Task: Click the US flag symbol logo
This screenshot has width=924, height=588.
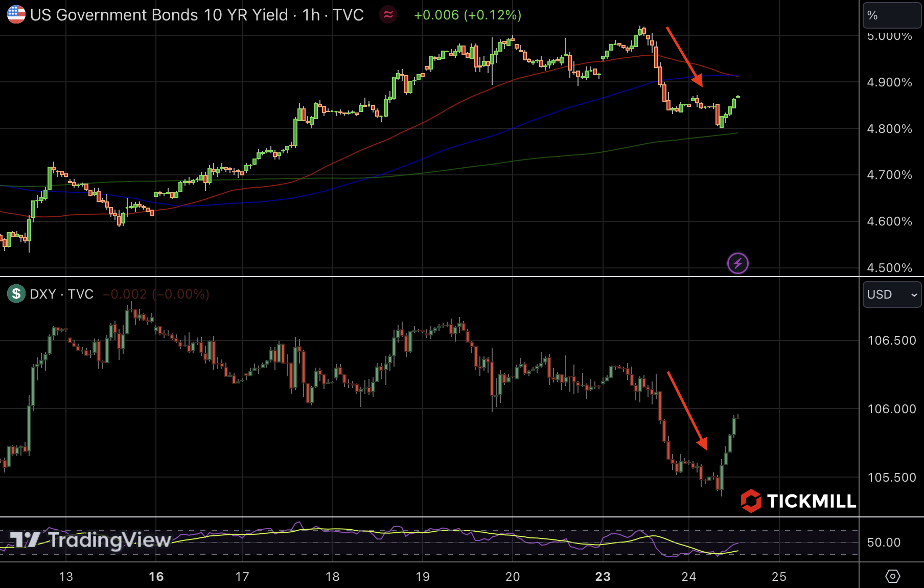Action: click(x=16, y=15)
